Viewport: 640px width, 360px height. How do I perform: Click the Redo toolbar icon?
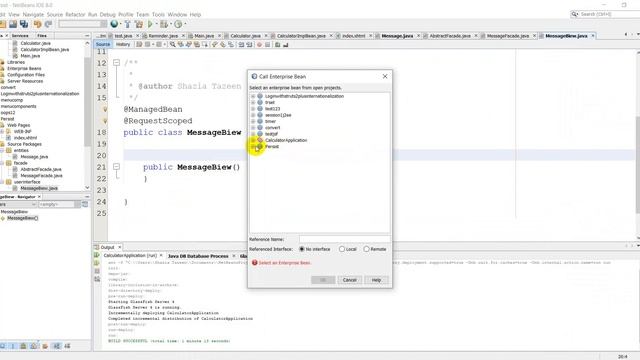(x=49, y=24)
